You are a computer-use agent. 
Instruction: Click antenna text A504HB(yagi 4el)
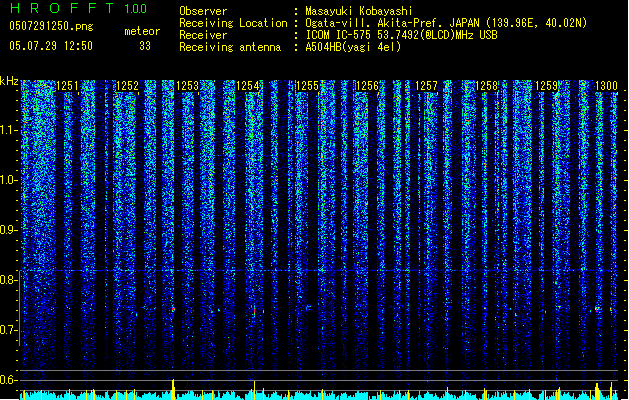tap(353, 47)
